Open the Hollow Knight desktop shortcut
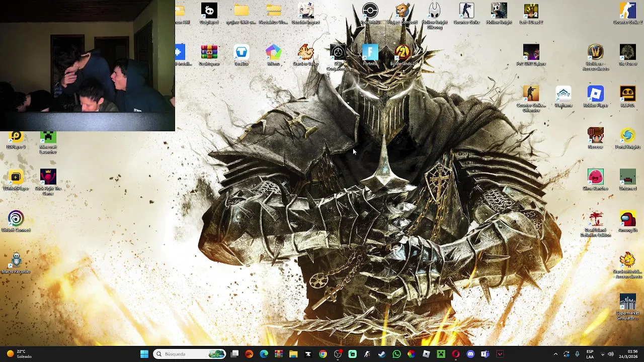Image resolution: width=644 pixels, height=362 pixels. [499, 14]
